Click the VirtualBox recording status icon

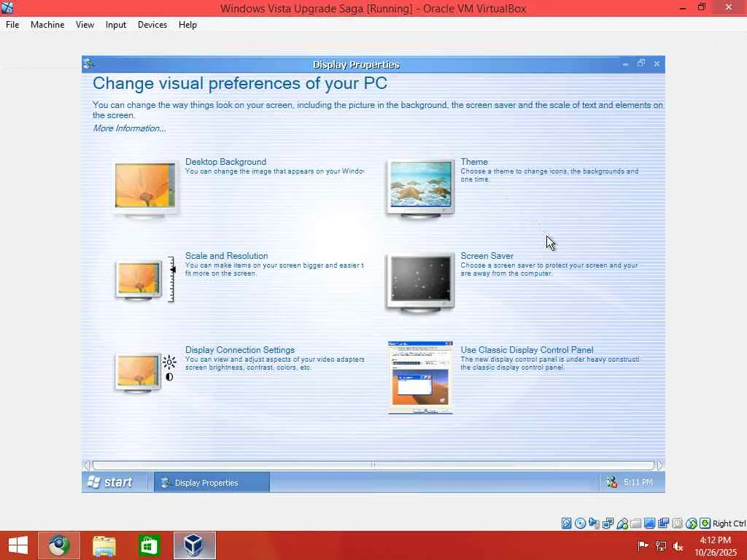tap(663, 524)
